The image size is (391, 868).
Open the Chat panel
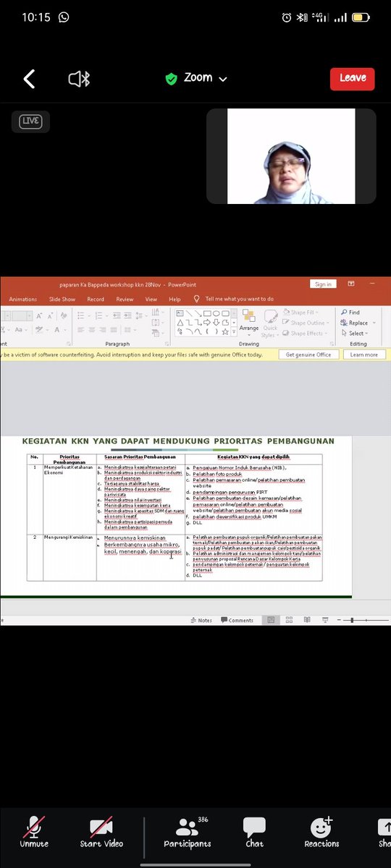coord(254,831)
